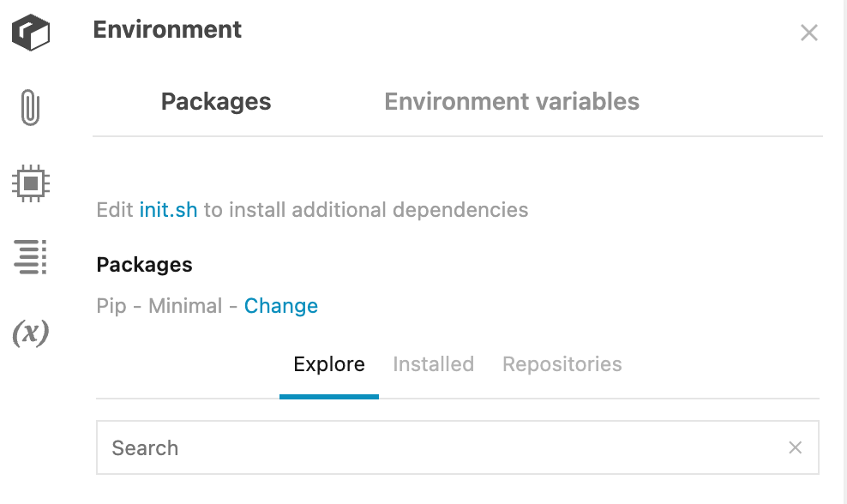Click the Environment heading
The width and height of the screenshot is (847, 504).
pyautogui.click(x=167, y=30)
